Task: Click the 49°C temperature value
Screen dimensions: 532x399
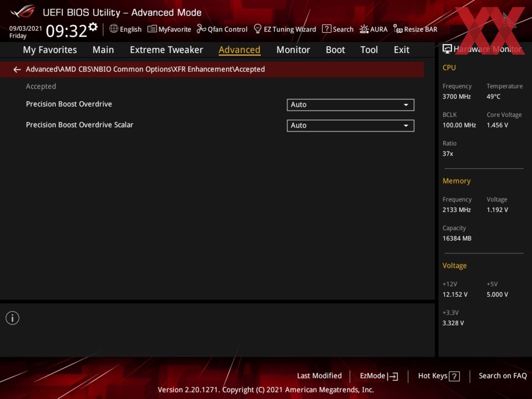Action: 493,97
